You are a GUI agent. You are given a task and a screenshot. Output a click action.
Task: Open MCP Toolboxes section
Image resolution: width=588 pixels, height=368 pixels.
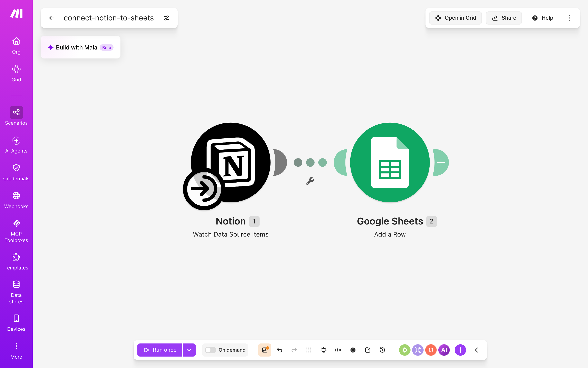coord(16,231)
